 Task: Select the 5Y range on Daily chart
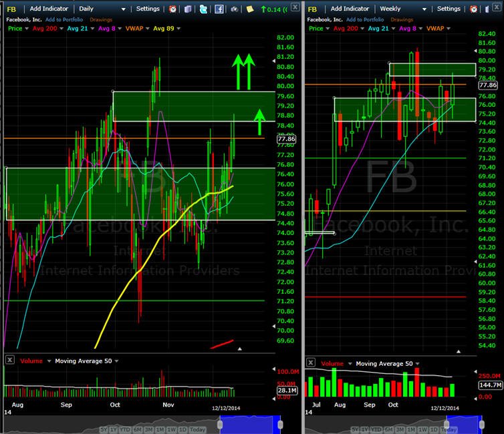[104, 429]
